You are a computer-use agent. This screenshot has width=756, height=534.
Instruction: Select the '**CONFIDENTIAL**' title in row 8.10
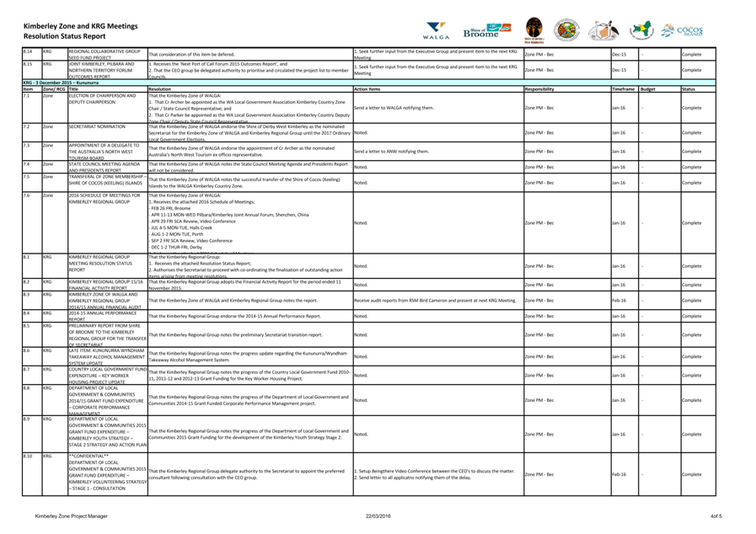click(x=88, y=456)
